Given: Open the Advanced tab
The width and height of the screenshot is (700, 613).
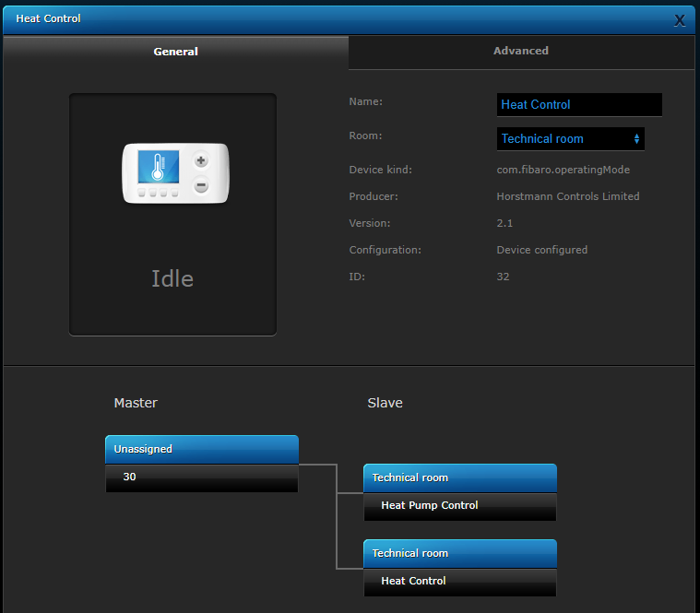Looking at the screenshot, I should (521, 52).
